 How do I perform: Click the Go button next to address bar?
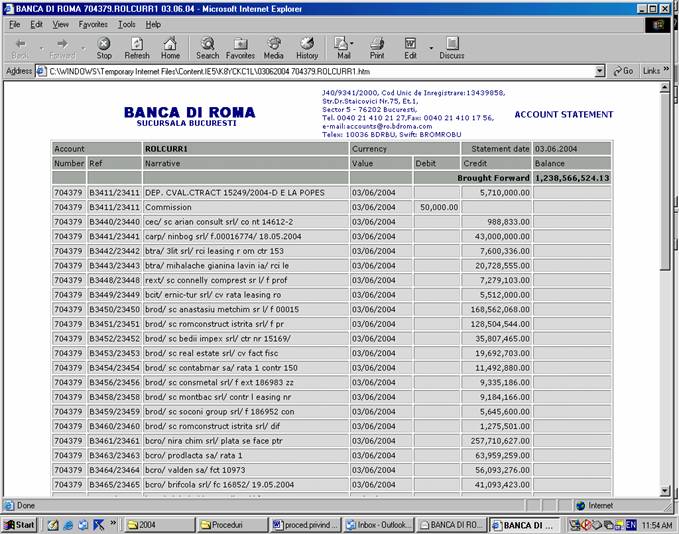click(623, 71)
